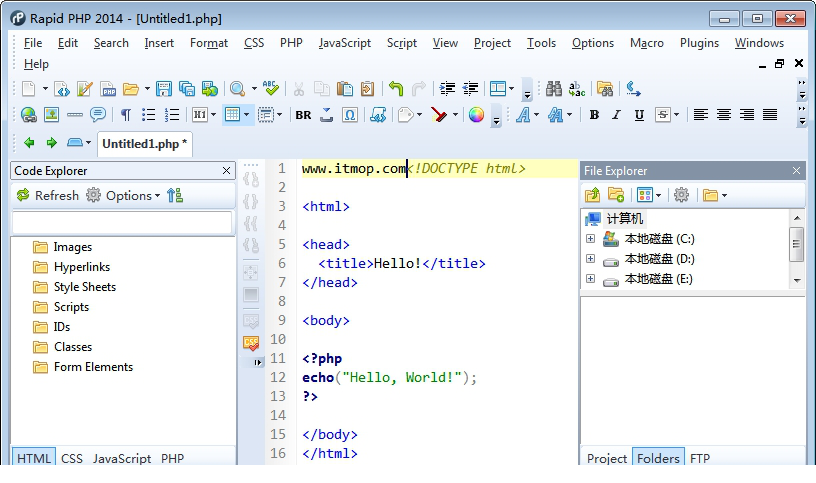Insert a paragraph tag
This screenshot has height=483, width=816.
(125, 115)
